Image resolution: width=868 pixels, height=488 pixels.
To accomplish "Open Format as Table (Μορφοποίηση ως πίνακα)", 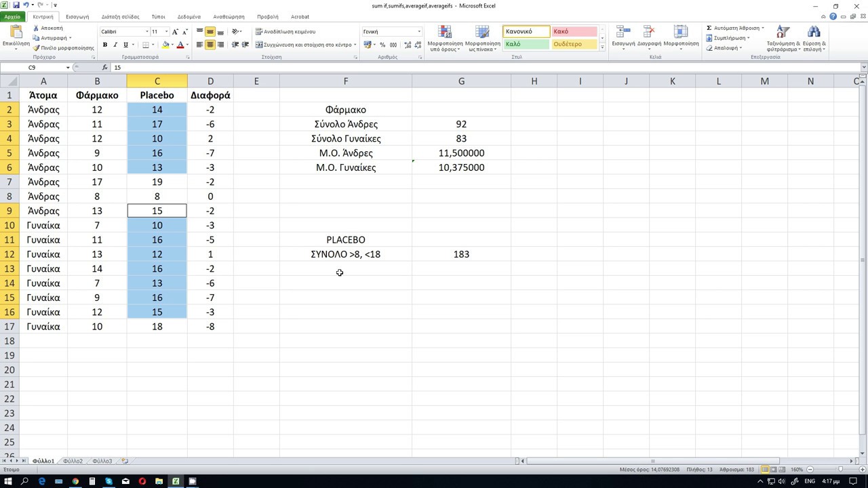I will (x=482, y=39).
